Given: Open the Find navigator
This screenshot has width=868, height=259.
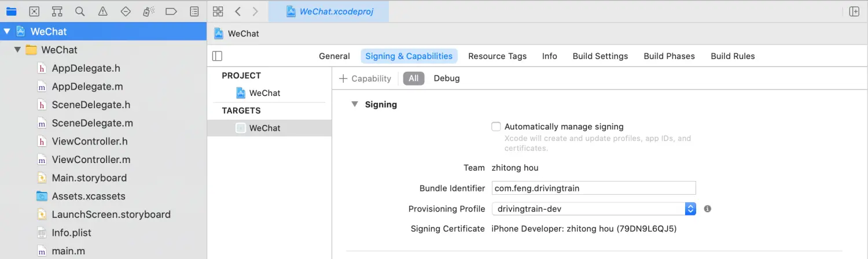Looking at the screenshot, I should coord(80,12).
